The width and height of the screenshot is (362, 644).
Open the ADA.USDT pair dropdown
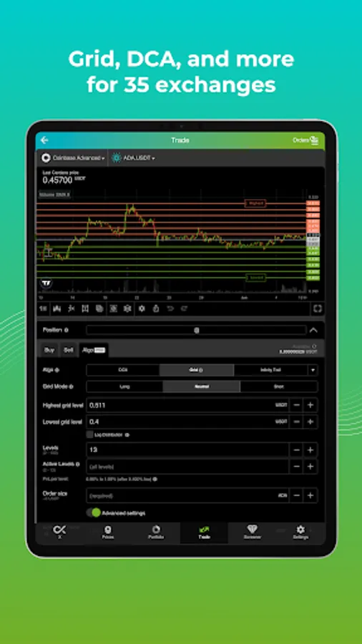(133, 157)
